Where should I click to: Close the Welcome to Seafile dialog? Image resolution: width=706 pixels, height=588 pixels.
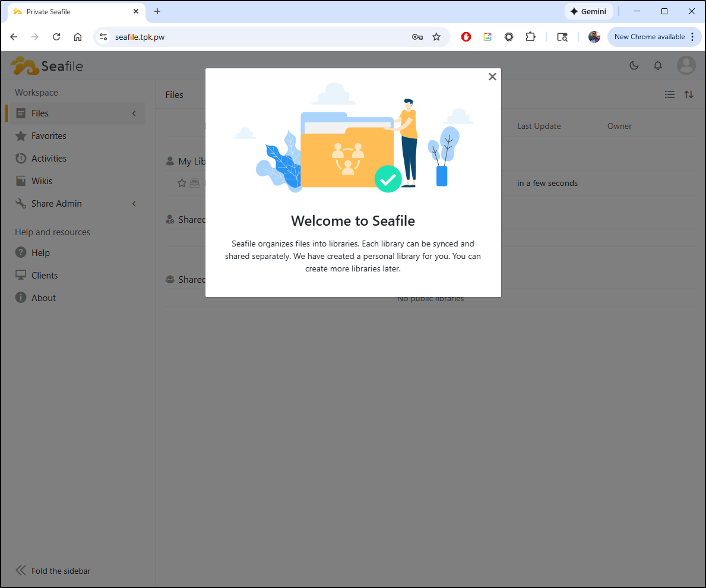[492, 77]
